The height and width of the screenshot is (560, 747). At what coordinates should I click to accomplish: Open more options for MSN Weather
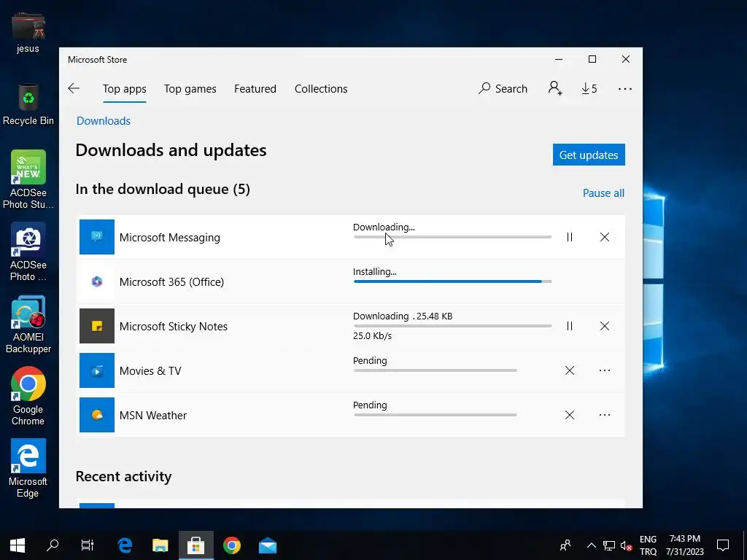coord(605,415)
